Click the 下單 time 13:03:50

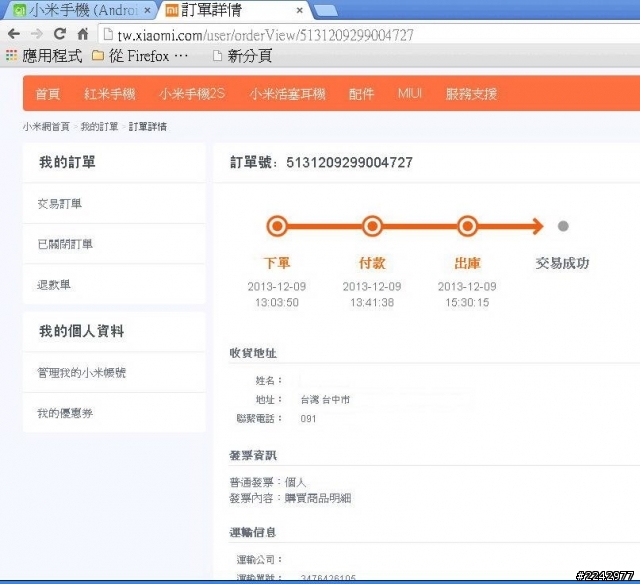click(277, 302)
